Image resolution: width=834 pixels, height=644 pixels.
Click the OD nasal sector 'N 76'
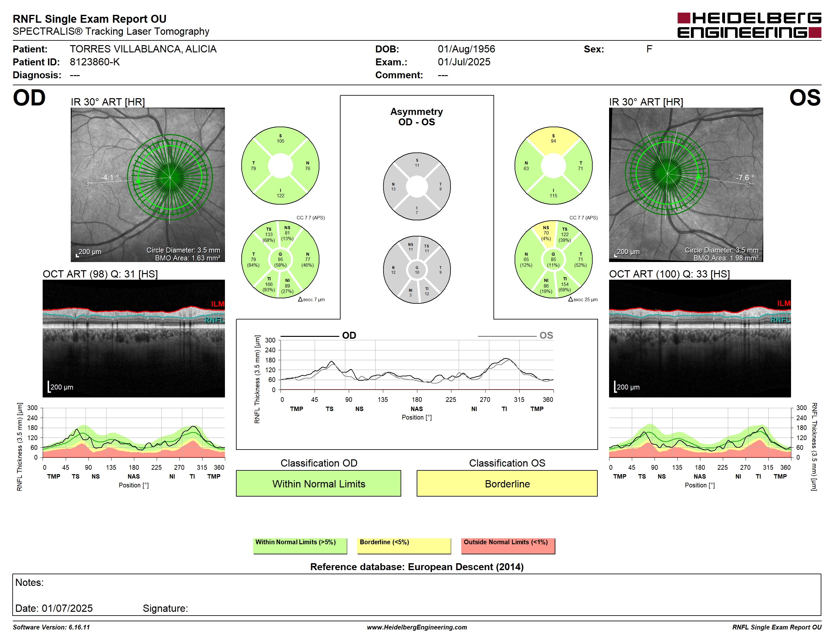pos(307,166)
